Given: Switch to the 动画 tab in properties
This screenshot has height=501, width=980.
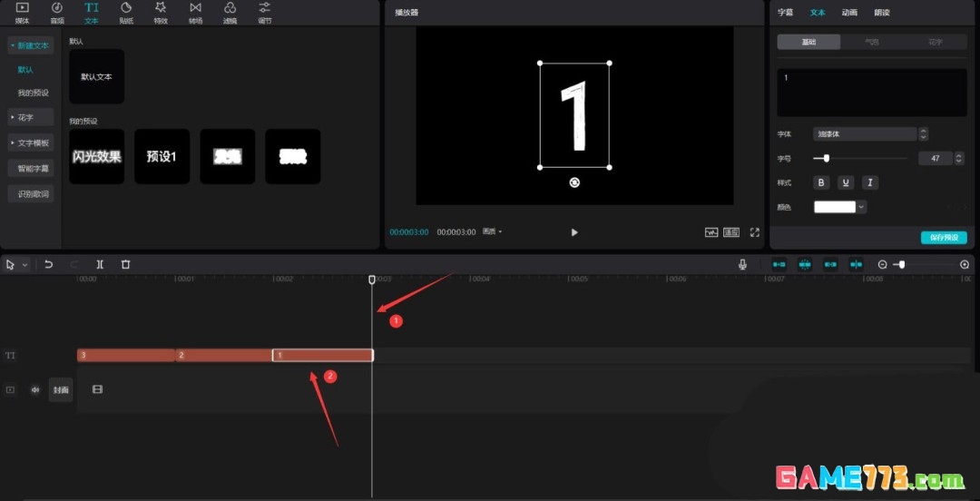Looking at the screenshot, I should coord(848,13).
